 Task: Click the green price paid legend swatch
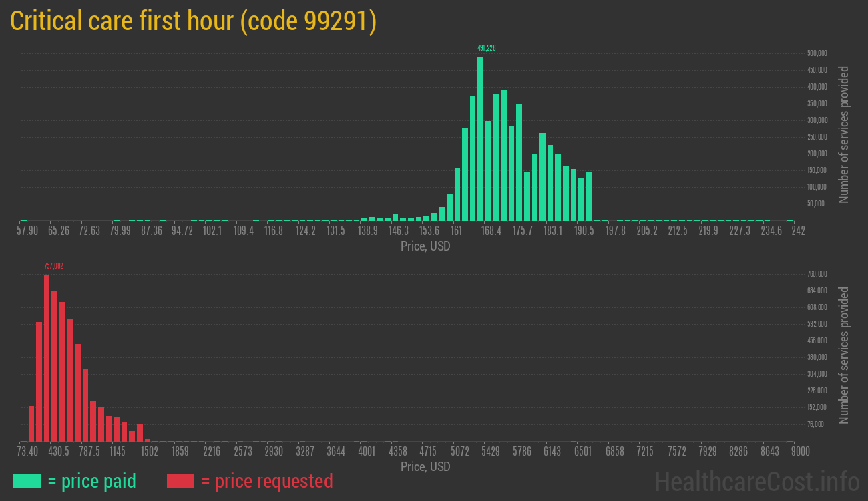pos(27,481)
